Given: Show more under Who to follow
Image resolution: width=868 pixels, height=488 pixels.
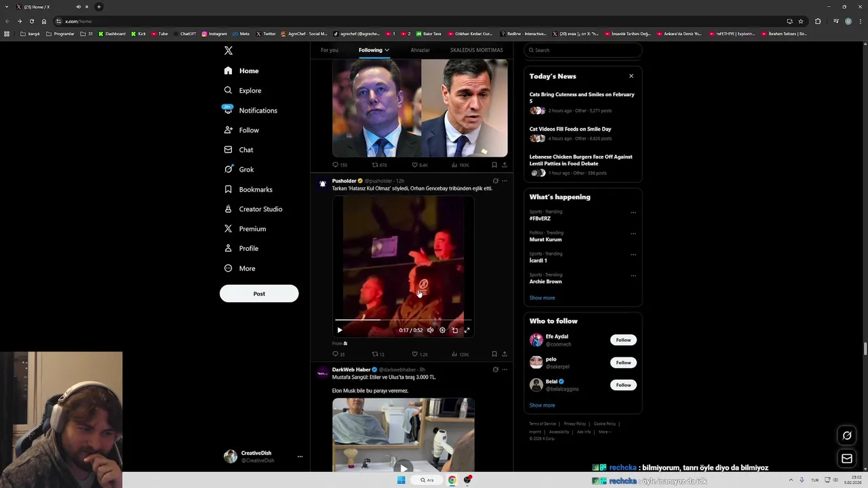Looking at the screenshot, I should (x=542, y=405).
